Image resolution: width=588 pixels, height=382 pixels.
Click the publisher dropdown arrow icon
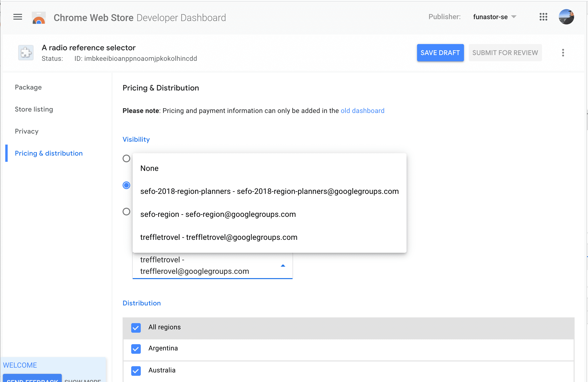pos(514,17)
